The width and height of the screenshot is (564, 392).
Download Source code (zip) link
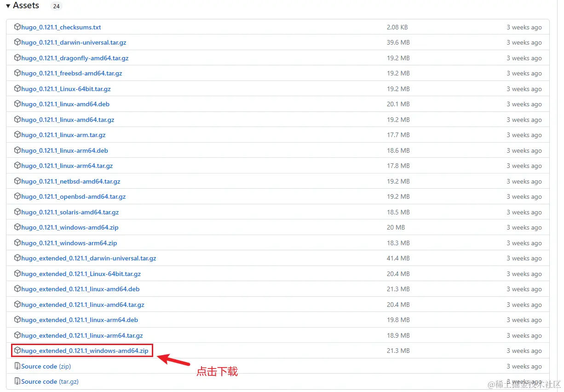point(46,366)
